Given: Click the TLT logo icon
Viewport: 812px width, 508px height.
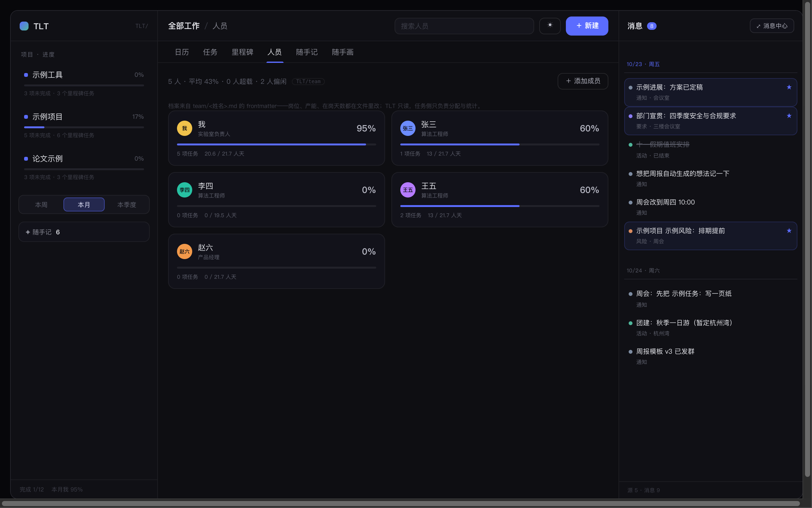Looking at the screenshot, I should click(24, 26).
